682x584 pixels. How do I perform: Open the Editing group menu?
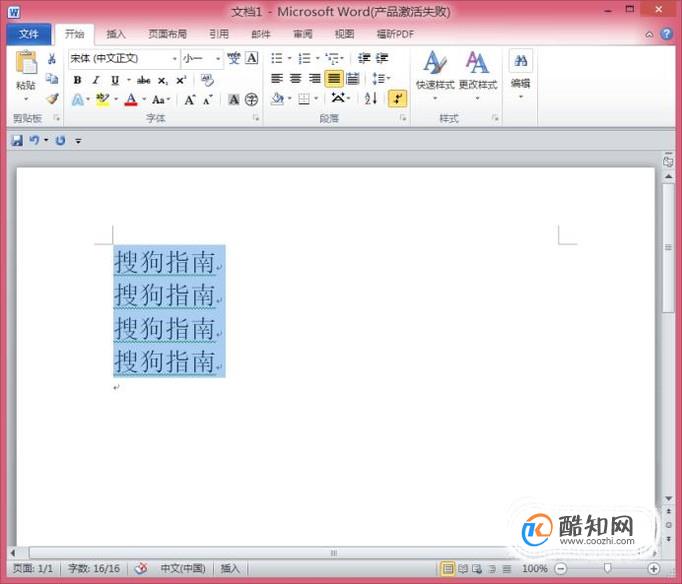(521, 75)
